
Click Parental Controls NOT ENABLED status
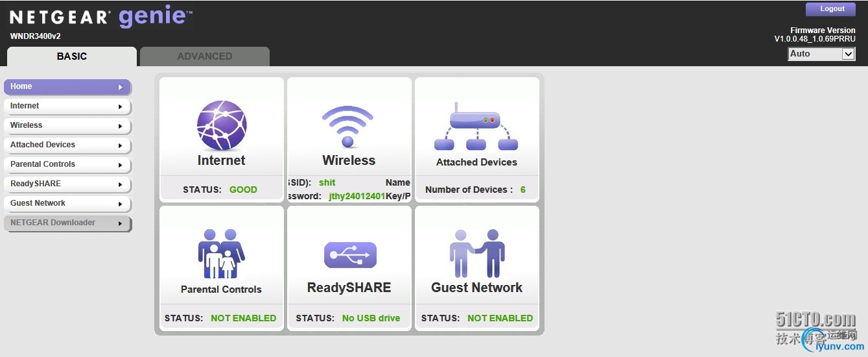point(243,318)
